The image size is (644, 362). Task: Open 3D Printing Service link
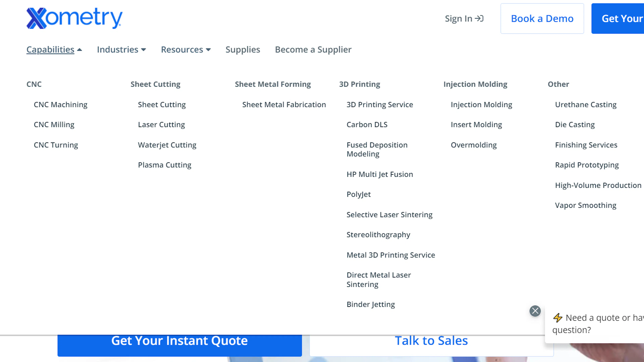point(380,105)
